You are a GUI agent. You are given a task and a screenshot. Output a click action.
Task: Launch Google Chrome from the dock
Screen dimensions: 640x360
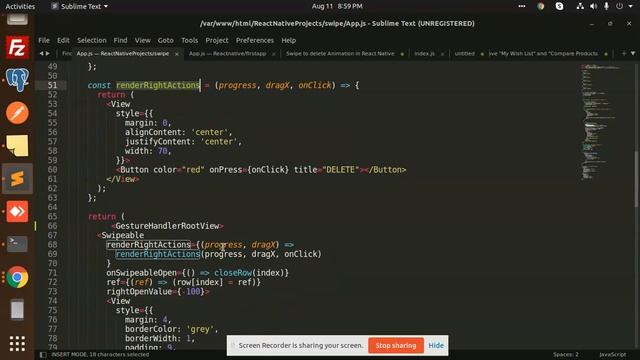(x=17, y=277)
